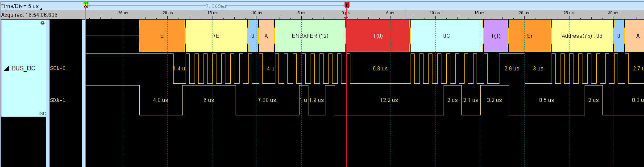Select the Address(7b) : 06 packet
644x167 pixels.
point(582,36)
